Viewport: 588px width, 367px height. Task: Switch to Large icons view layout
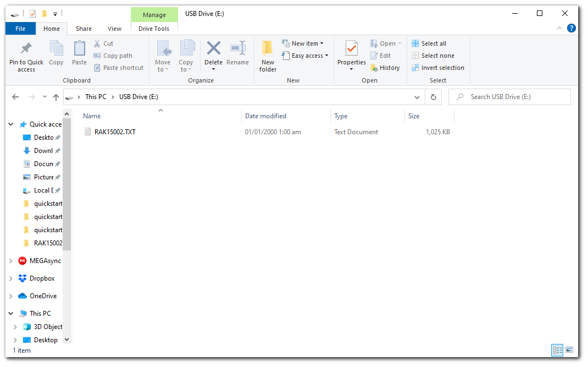pos(569,350)
